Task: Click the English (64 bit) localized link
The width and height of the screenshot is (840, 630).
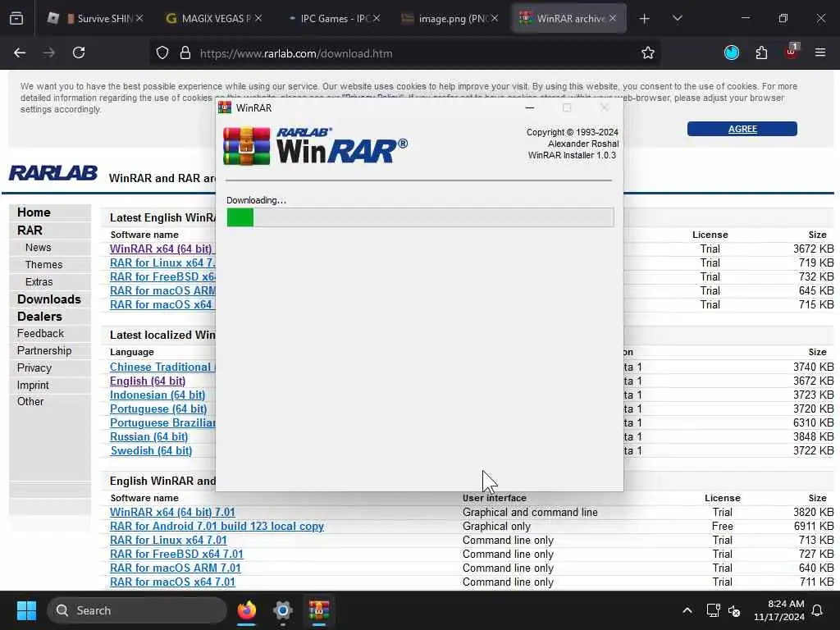Action: coord(148,381)
